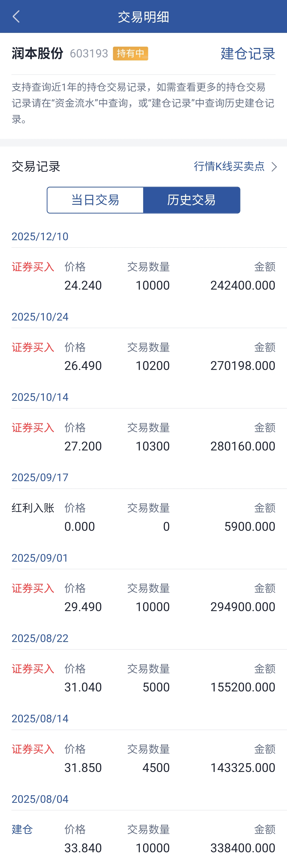Tap the stock code 603193
The height and width of the screenshot is (868, 287).
pos(89,54)
